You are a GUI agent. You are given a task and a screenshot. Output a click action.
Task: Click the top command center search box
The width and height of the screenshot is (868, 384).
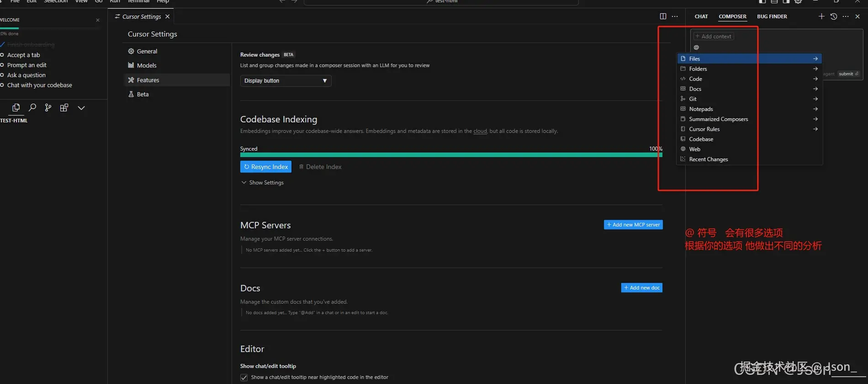[441, 2]
